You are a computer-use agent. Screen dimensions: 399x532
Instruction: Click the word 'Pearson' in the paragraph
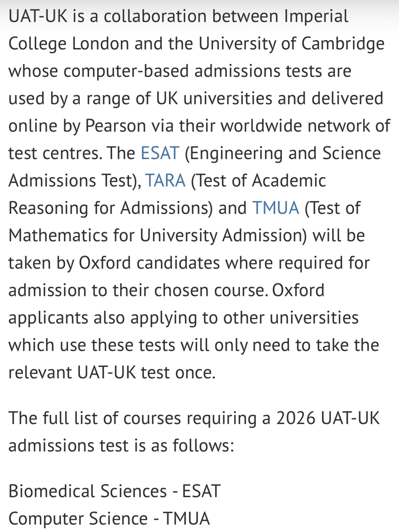coord(116,126)
